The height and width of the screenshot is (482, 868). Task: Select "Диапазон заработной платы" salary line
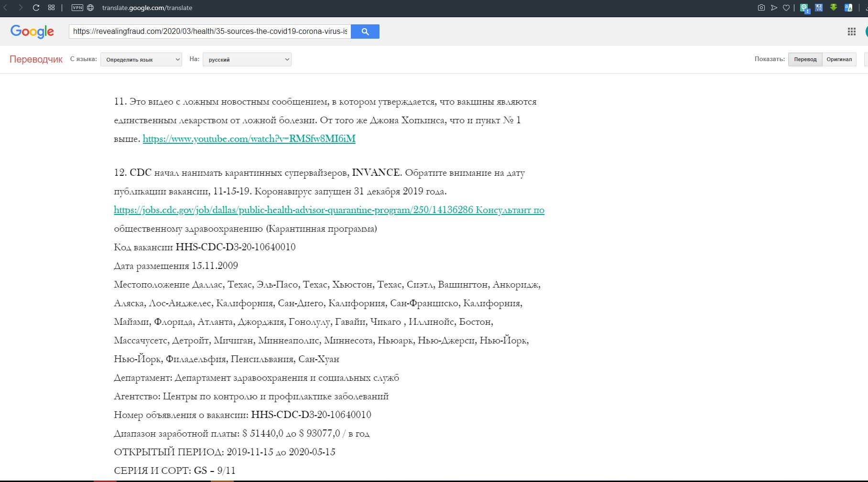click(242, 433)
